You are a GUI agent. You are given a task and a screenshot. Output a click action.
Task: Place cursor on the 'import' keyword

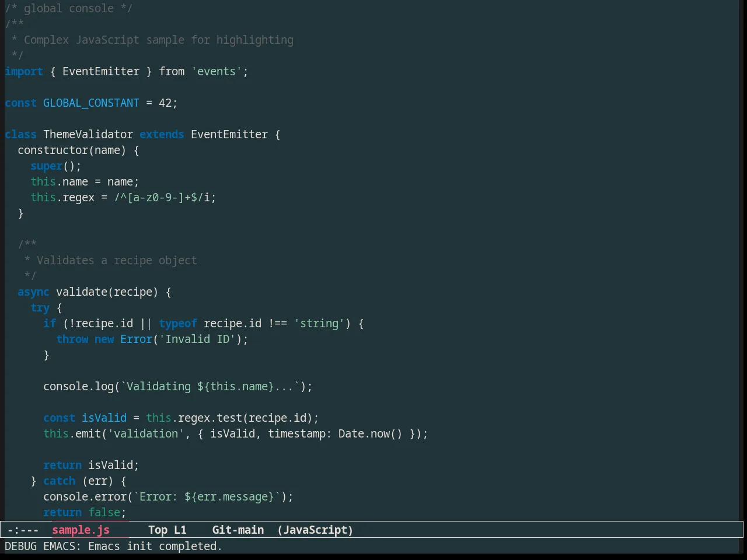[24, 71]
